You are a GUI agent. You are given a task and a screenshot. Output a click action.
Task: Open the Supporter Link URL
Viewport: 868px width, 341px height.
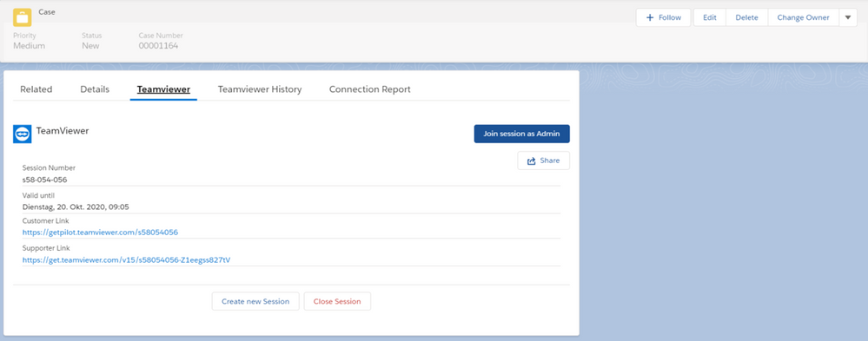[126, 259]
